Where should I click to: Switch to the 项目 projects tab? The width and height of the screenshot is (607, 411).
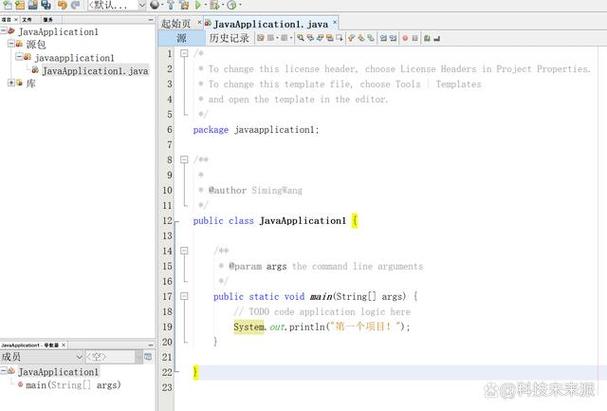[6, 19]
